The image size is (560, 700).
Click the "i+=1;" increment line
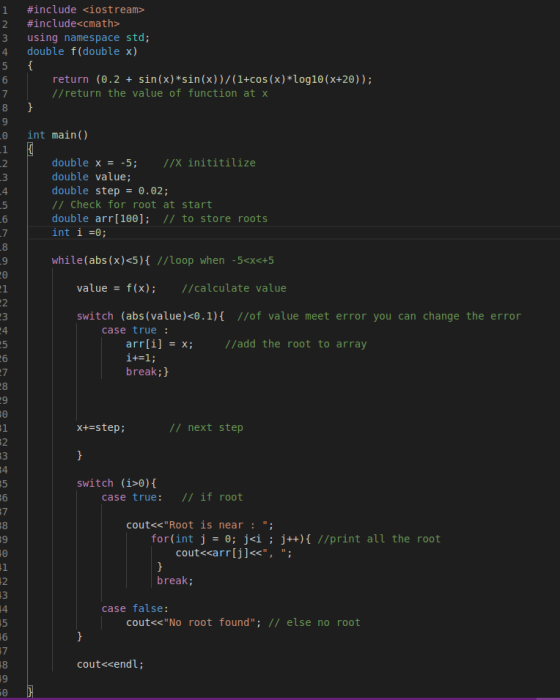click(141, 358)
